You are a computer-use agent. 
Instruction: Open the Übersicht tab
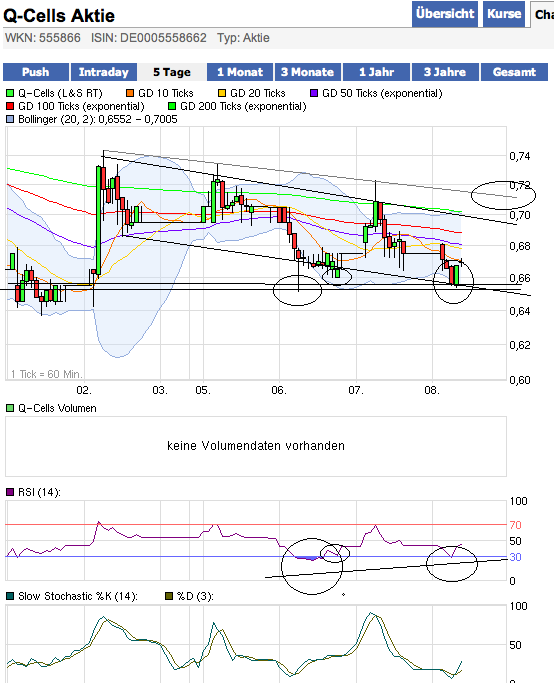(x=445, y=14)
